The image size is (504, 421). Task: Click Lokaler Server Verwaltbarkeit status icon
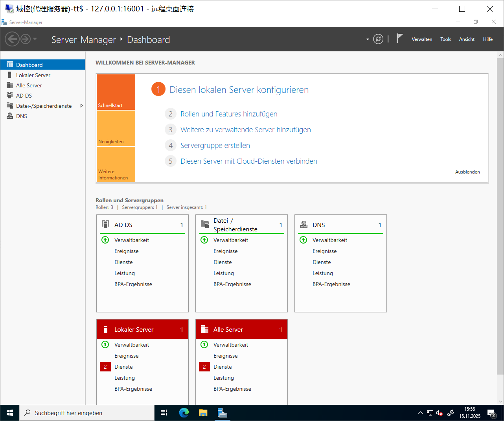[105, 345]
